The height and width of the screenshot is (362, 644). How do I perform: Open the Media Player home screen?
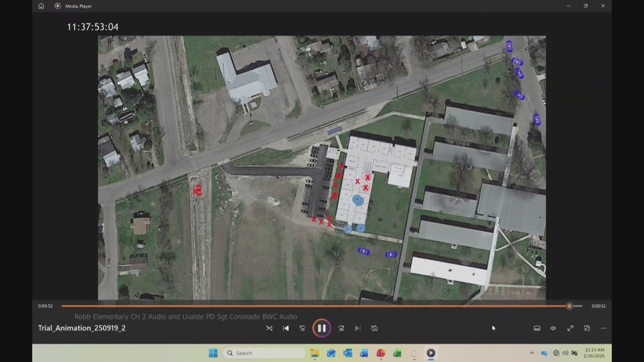pyautogui.click(x=41, y=6)
